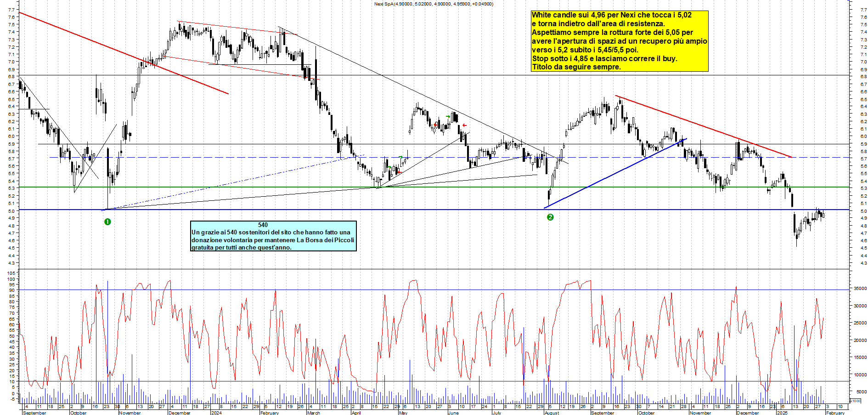
Task: Click the 25000 volume scale label
Action: pyautogui.click(x=860, y=323)
